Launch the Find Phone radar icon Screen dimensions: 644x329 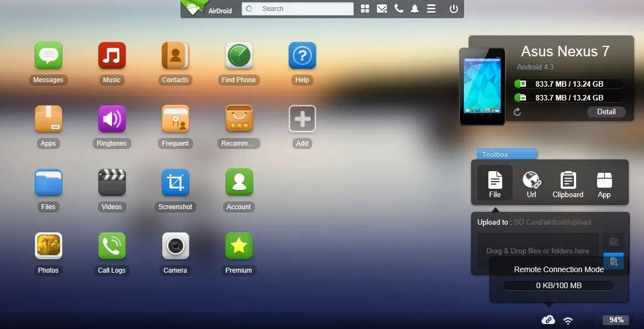coord(239,56)
